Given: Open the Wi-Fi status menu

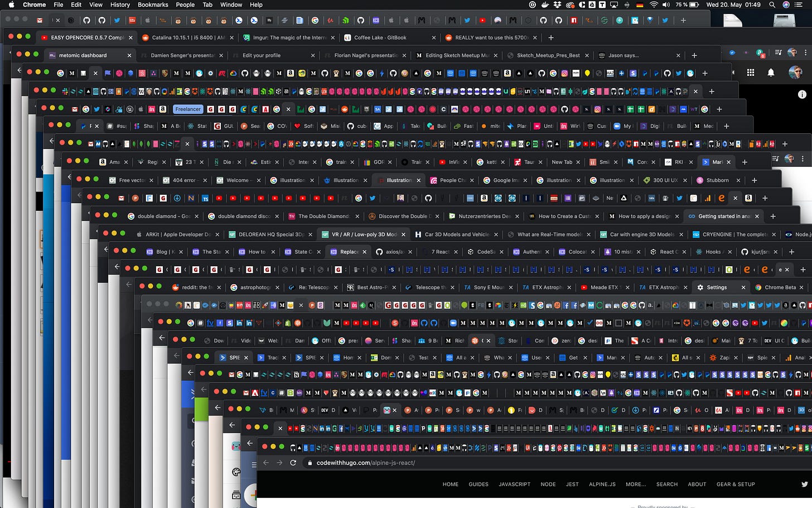Looking at the screenshot, I should click(x=654, y=4).
